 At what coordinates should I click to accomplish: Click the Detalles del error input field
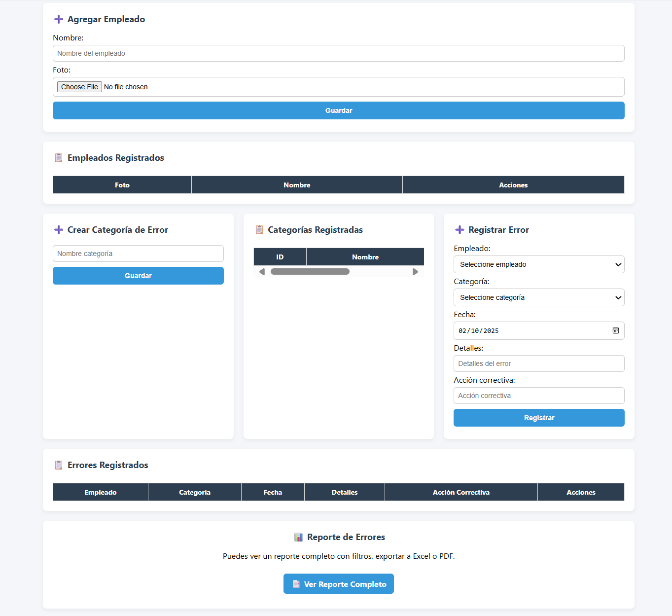pyautogui.click(x=538, y=363)
